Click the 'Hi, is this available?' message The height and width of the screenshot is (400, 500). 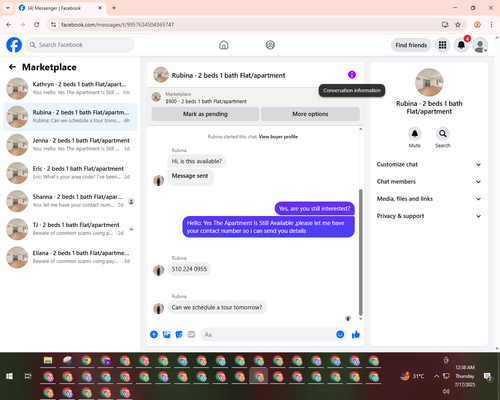(x=197, y=161)
